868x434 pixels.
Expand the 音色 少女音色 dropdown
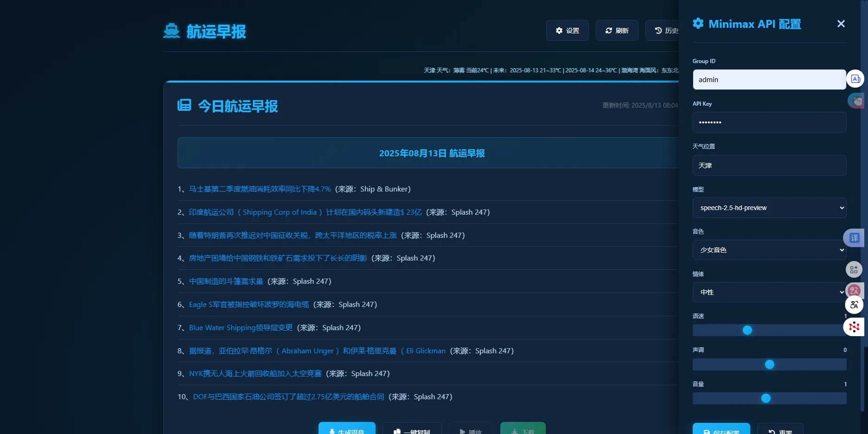click(x=769, y=250)
